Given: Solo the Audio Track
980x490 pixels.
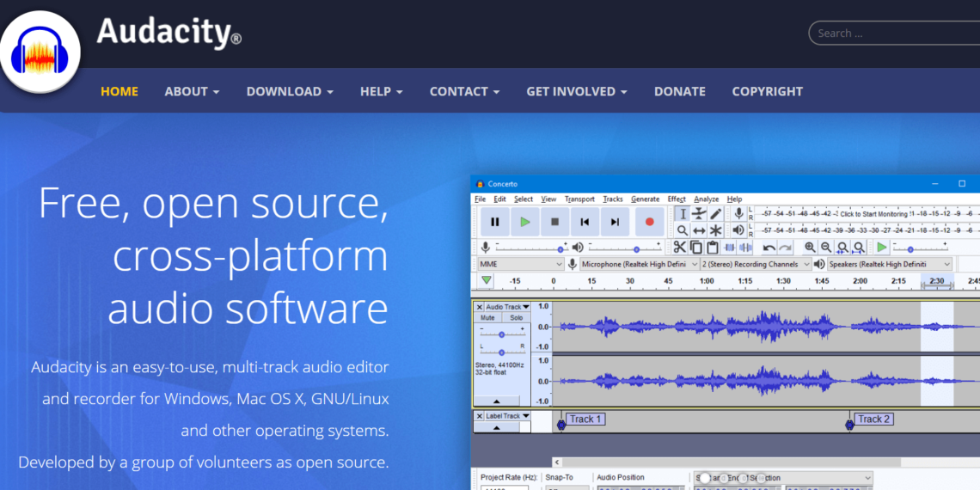Looking at the screenshot, I should (x=516, y=318).
